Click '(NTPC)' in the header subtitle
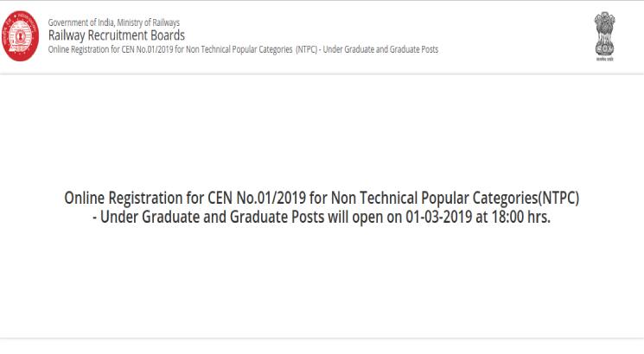 click(306, 49)
